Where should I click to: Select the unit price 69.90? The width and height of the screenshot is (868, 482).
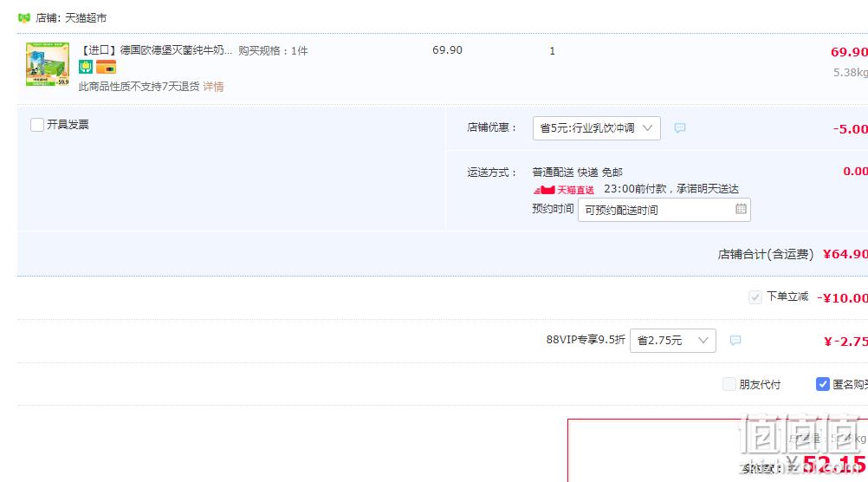tap(447, 50)
